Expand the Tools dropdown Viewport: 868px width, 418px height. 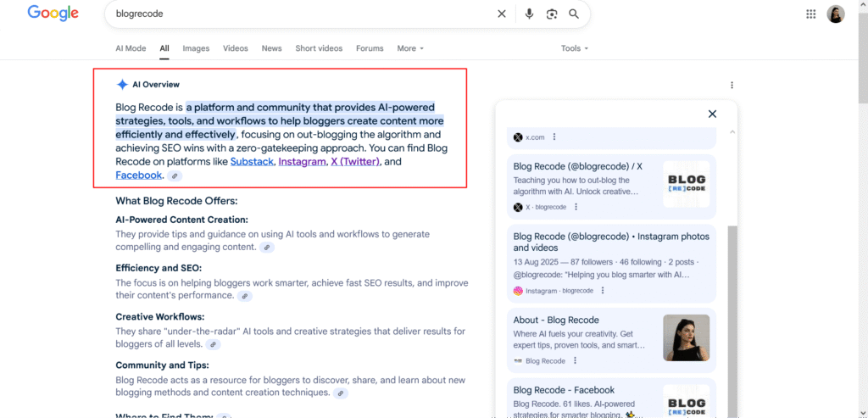coord(574,48)
